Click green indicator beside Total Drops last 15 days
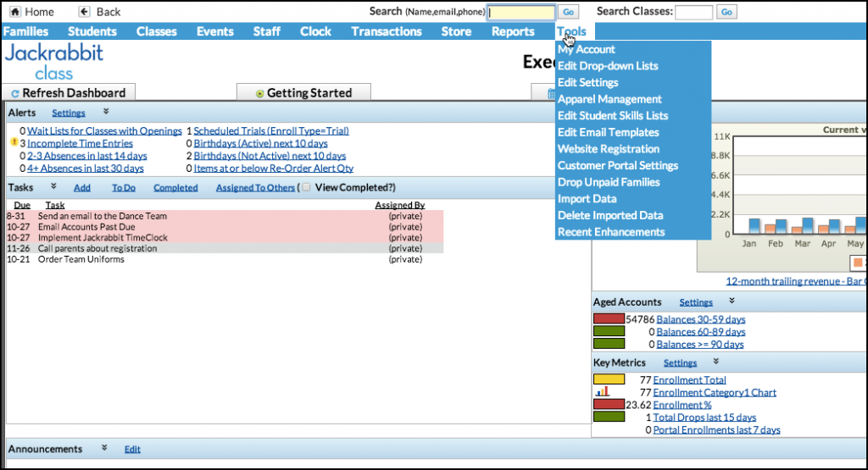This screenshot has width=868, height=470. pos(609,417)
